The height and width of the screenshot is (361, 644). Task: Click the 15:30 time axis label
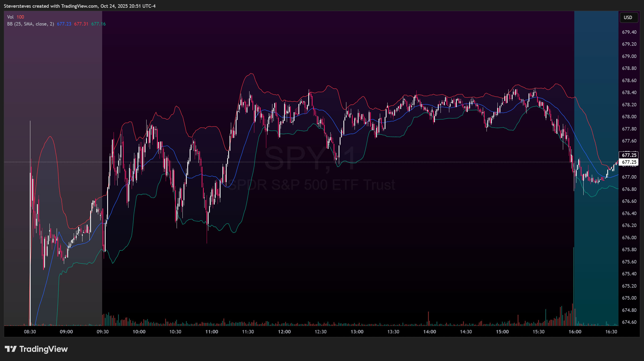pyautogui.click(x=539, y=331)
